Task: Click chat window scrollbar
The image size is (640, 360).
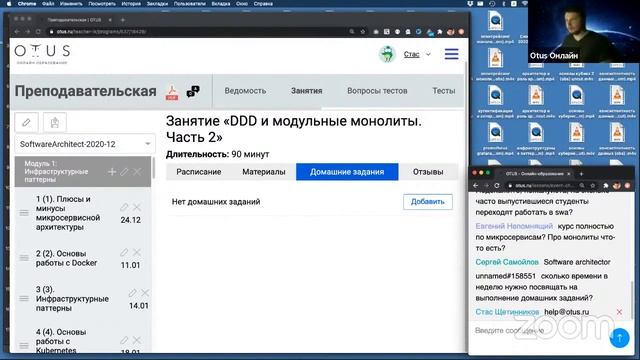Action: 632,299
